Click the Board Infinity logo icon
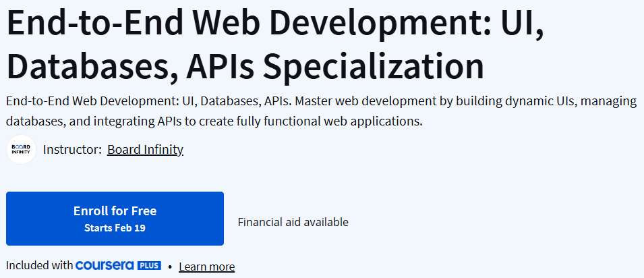Viewport: 644px width, 278px height. click(22, 150)
